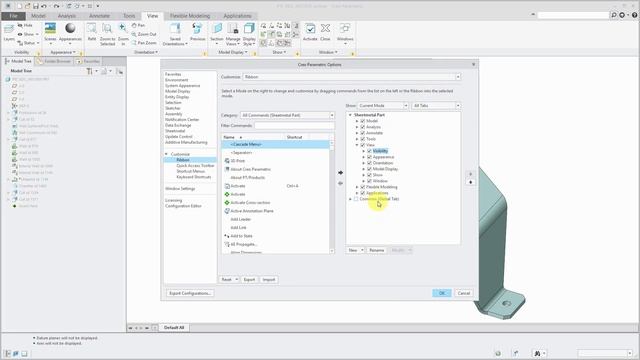Click the Rename button

(x=376, y=250)
